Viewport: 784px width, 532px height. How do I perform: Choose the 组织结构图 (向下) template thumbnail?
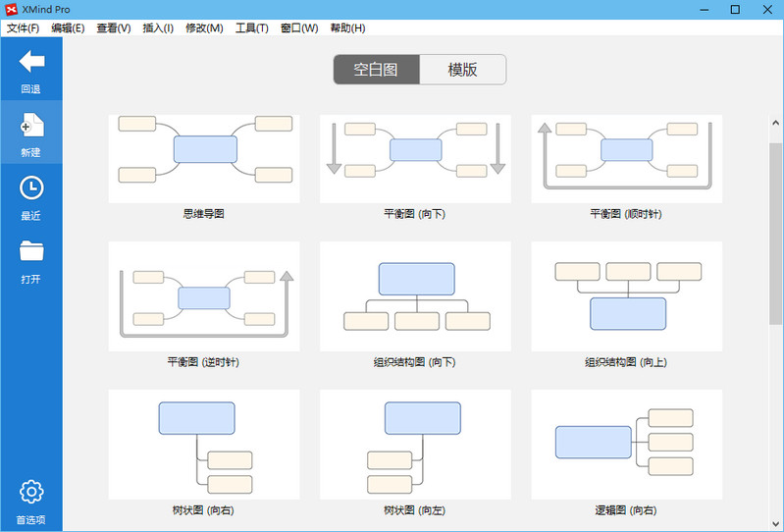[415, 296]
